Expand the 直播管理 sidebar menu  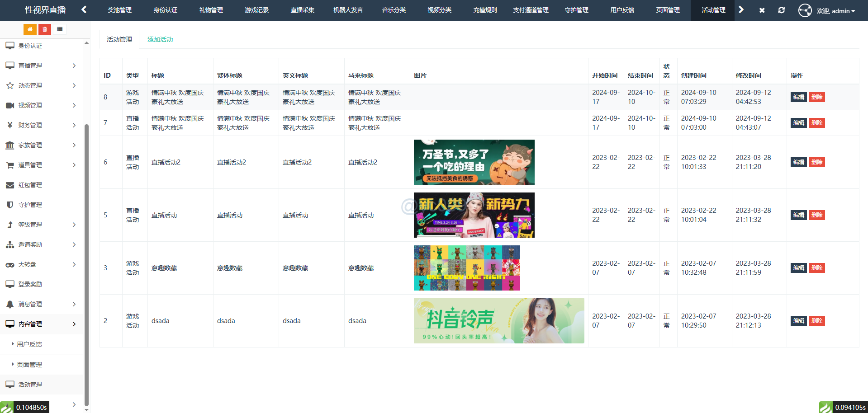click(42, 66)
